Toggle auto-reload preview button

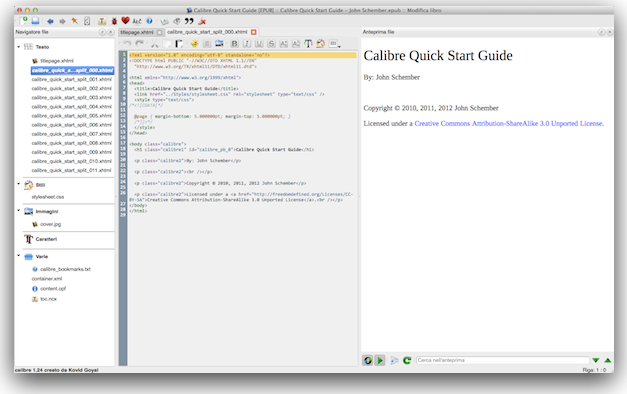pyautogui.click(x=367, y=360)
